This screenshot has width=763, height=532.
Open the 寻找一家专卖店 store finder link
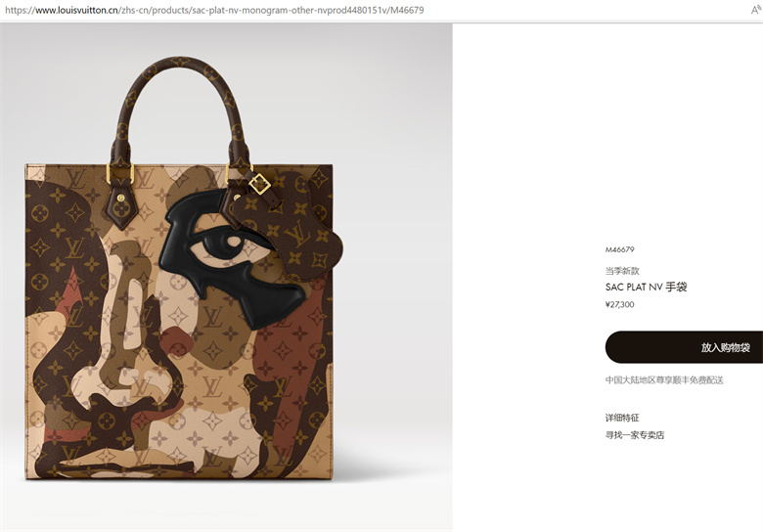pos(635,435)
